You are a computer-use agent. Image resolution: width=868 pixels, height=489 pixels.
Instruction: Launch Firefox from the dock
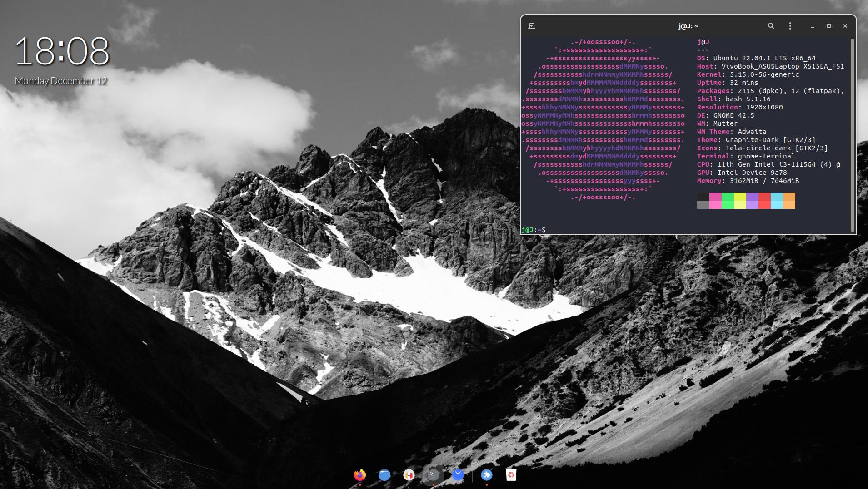click(360, 475)
